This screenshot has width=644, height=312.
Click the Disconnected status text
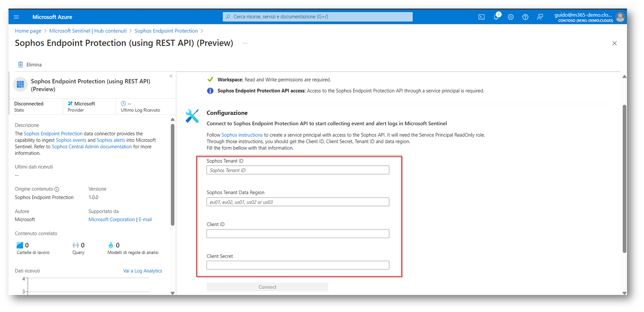(29, 104)
